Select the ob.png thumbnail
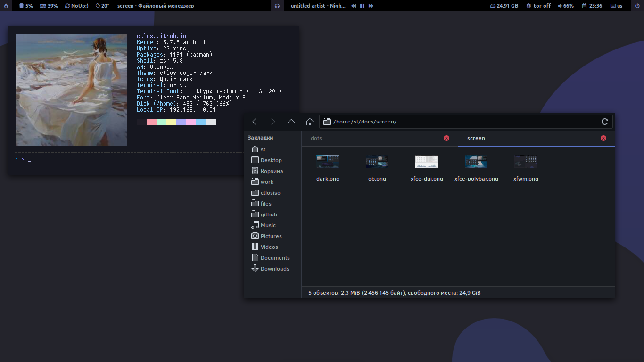The image size is (644, 362). click(377, 162)
